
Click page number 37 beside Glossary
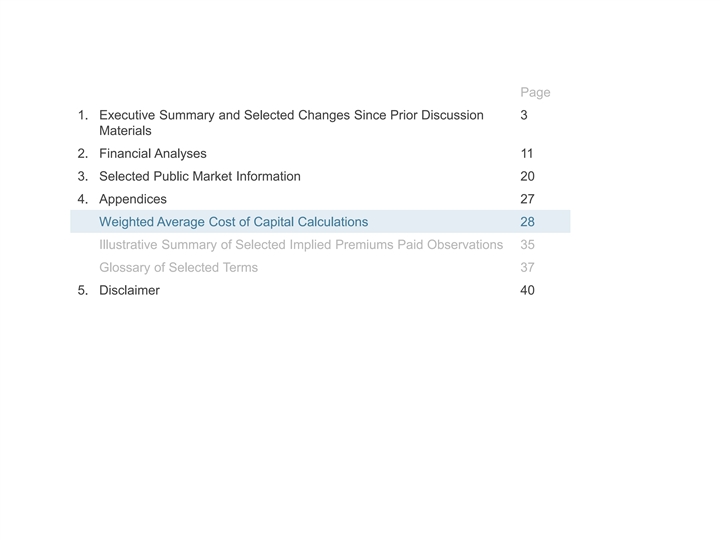[x=527, y=268]
